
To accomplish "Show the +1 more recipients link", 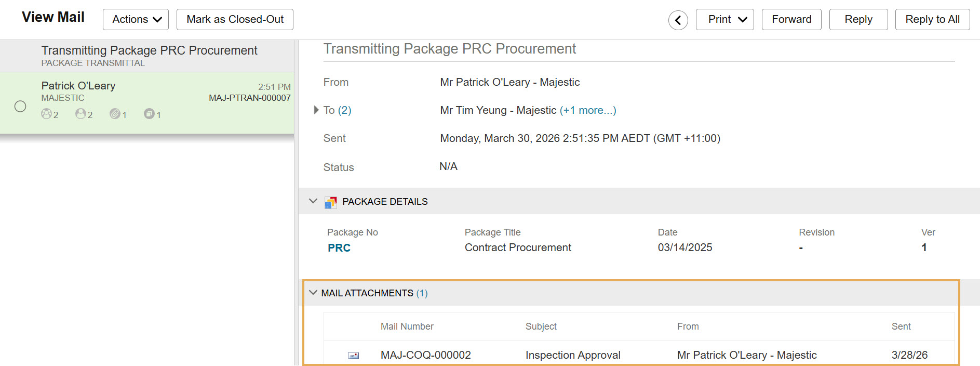I will coord(588,110).
